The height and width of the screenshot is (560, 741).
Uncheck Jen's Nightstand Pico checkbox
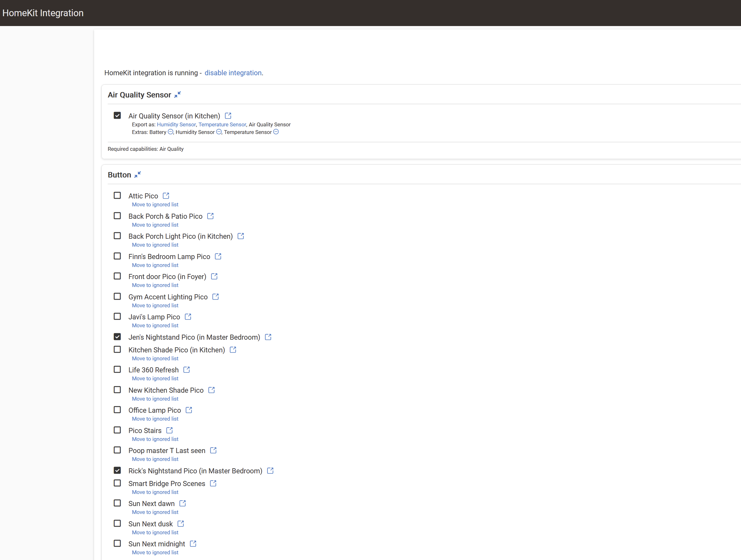[x=117, y=337]
